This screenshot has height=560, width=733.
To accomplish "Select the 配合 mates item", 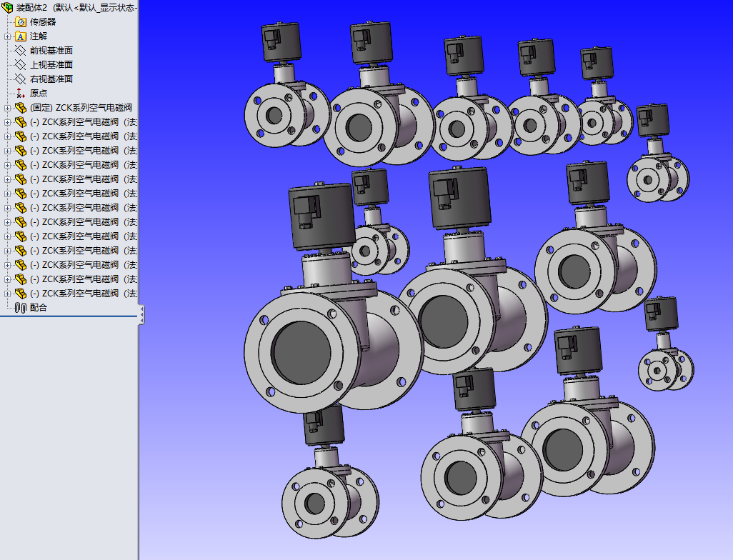I will [x=39, y=308].
